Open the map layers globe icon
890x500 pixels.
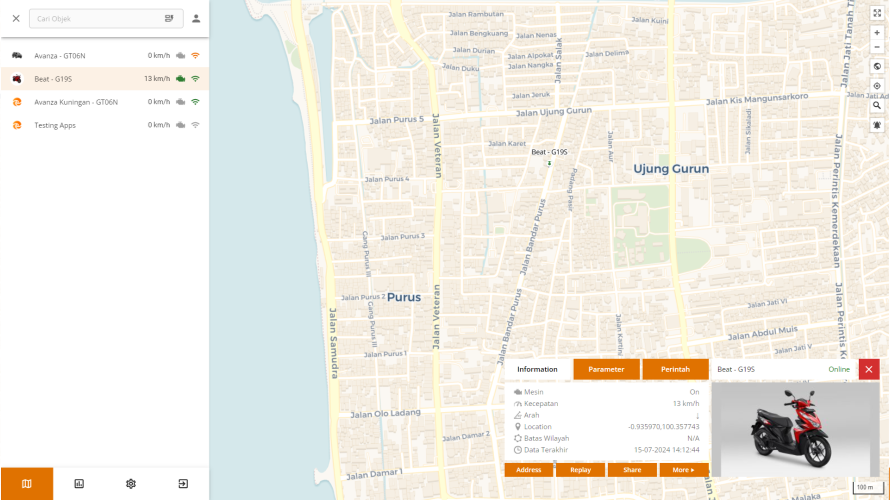[x=877, y=66]
